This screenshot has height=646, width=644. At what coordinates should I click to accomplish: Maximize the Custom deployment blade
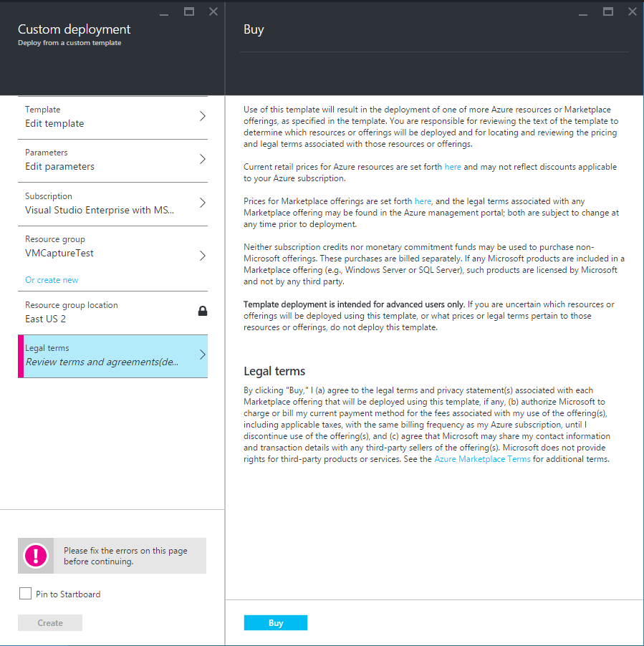189,11
